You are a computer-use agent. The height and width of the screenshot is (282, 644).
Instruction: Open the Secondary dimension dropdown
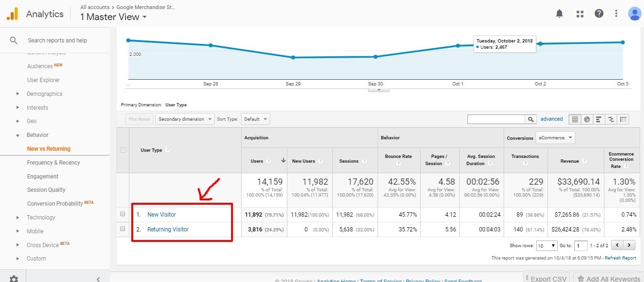(184, 119)
